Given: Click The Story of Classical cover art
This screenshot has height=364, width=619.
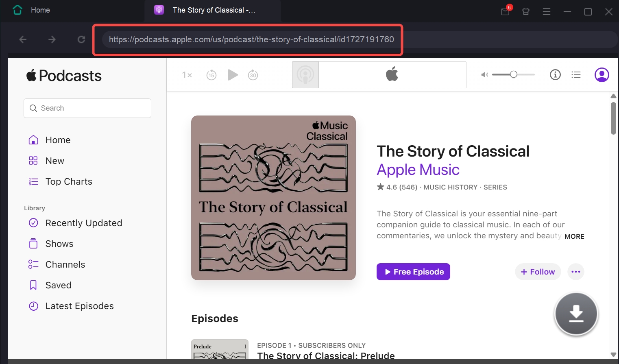Looking at the screenshot, I should (273, 198).
